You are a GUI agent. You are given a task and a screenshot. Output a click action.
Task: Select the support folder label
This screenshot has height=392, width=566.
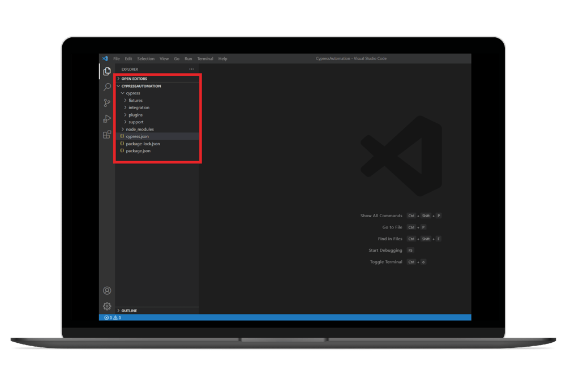coord(136,122)
